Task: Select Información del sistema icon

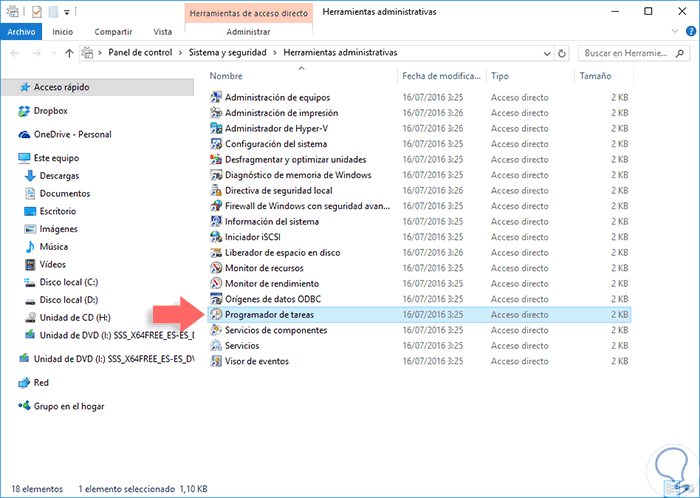Action: click(x=216, y=222)
